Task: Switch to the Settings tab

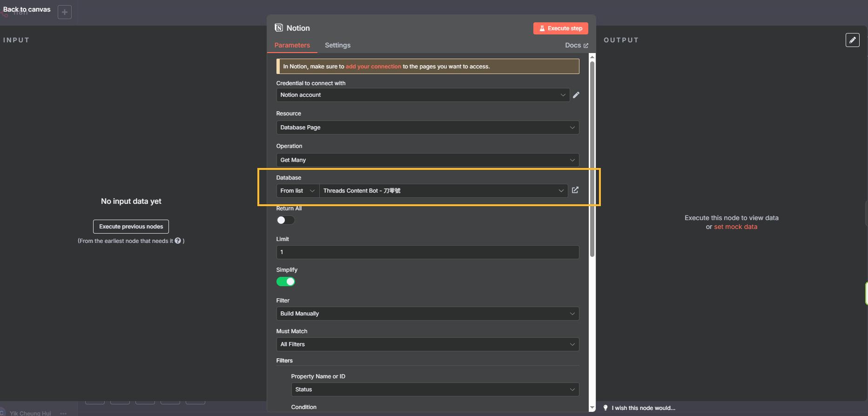Action: [337, 45]
